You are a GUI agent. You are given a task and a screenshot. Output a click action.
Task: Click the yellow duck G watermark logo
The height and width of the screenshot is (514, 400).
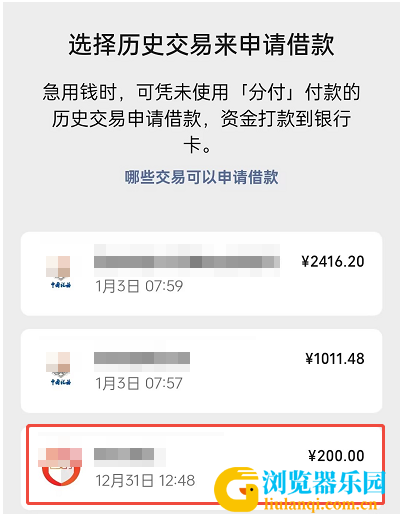pos(237,489)
